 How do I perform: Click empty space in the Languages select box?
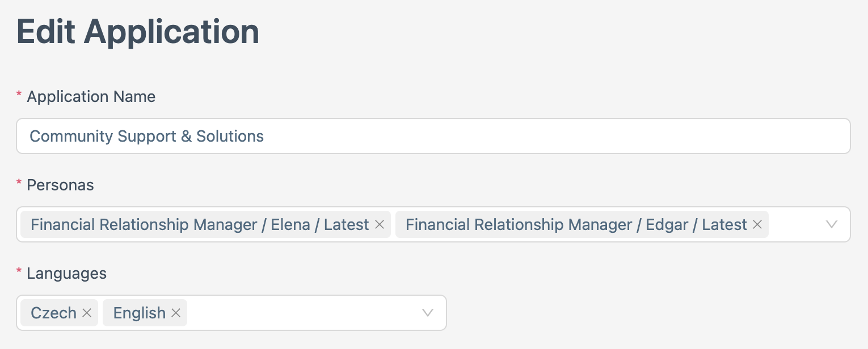(x=301, y=313)
